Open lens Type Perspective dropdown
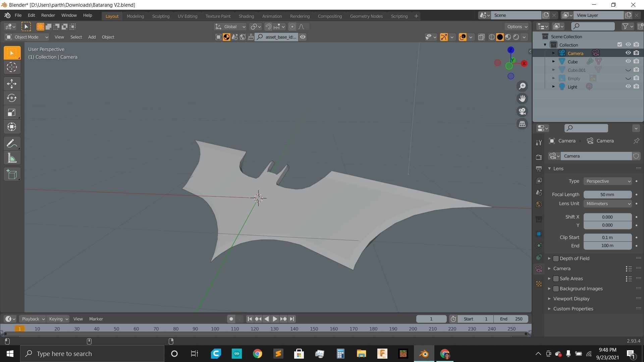Viewport: 644px width, 362px height. click(x=607, y=181)
